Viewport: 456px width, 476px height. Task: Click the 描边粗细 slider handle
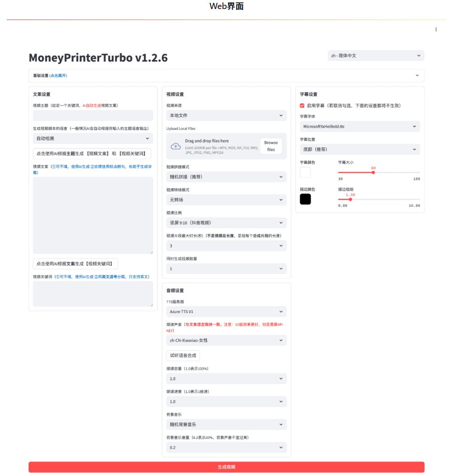click(x=350, y=200)
